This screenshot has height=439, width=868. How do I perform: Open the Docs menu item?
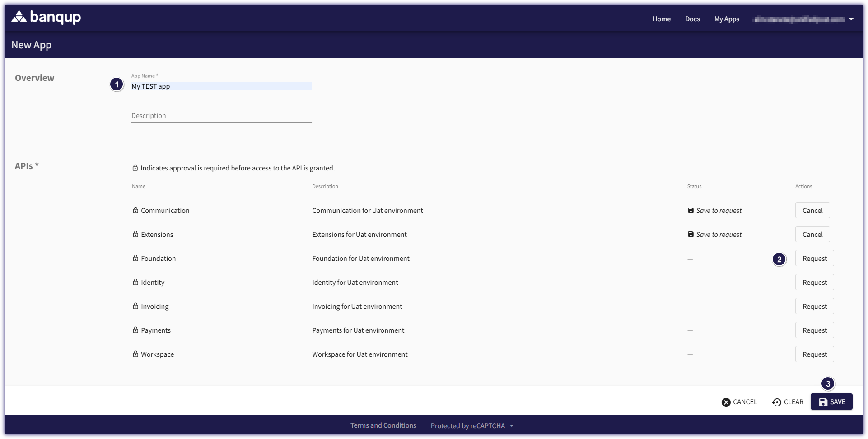pyautogui.click(x=692, y=19)
